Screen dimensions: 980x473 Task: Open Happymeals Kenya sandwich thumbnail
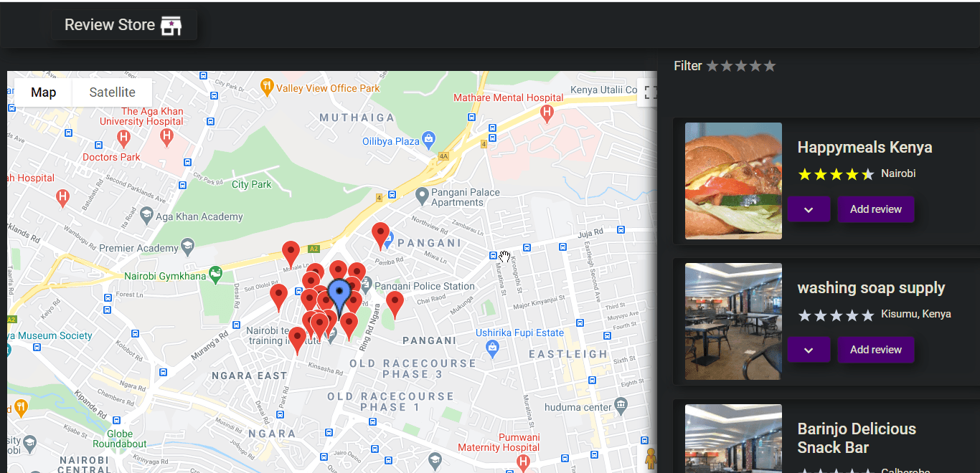733,181
